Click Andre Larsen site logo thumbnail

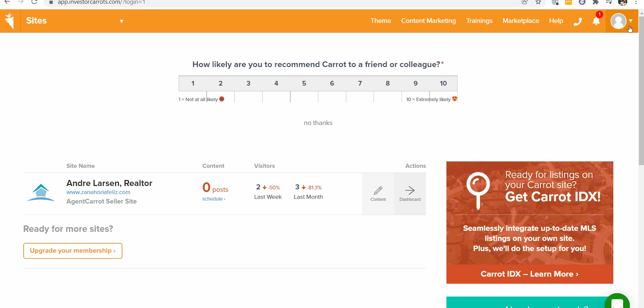(41, 193)
